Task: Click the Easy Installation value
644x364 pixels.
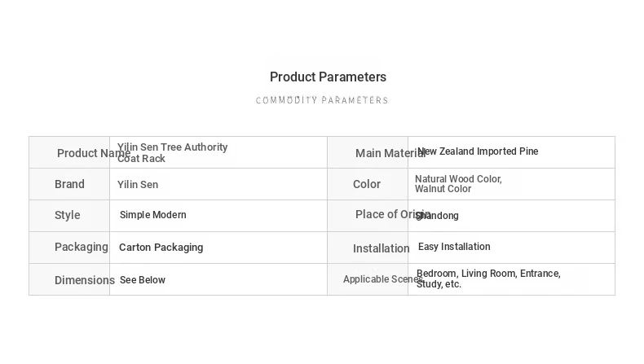Action: pyautogui.click(x=454, y=247)
